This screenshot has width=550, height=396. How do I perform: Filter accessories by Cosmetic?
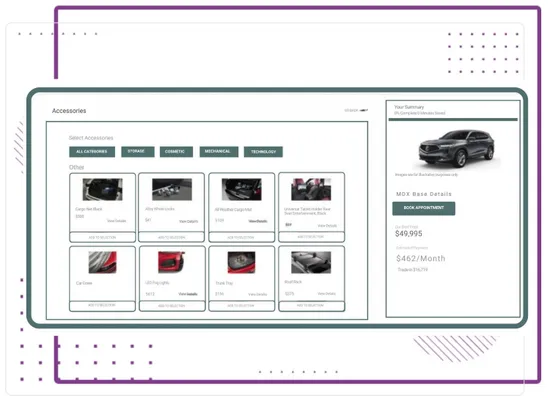pos(176,152)
